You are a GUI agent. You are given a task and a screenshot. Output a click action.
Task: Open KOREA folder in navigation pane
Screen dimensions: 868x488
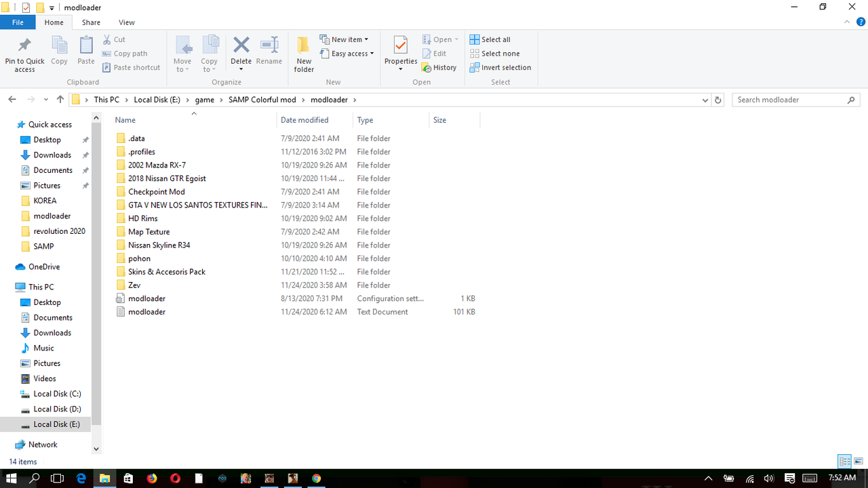click(45, 201)
